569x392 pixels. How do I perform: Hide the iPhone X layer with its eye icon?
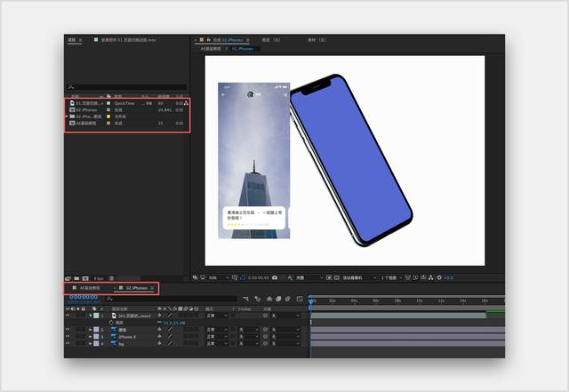68,337
